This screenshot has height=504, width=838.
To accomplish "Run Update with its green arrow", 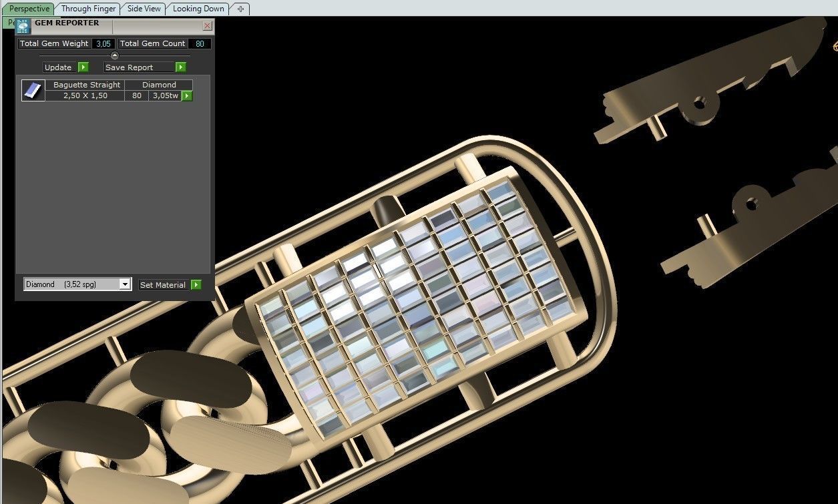I will [83, 67].
